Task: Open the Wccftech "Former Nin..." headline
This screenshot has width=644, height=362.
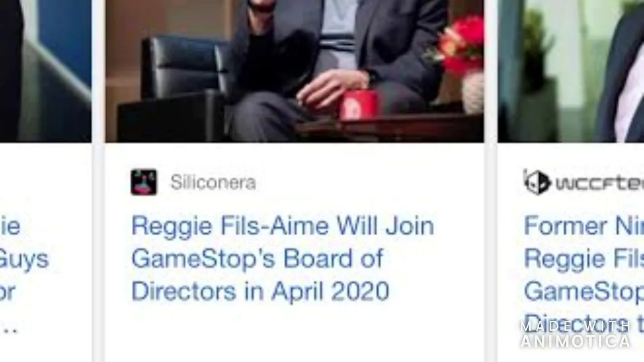Action: pos(584,226)
